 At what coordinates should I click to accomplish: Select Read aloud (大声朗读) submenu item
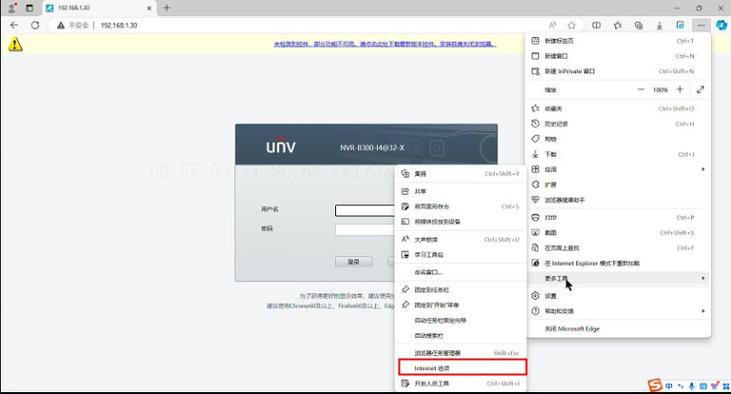pos(461,239)
